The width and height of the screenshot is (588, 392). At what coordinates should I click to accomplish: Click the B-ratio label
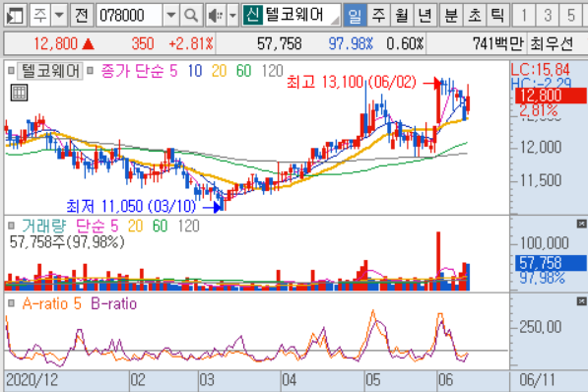coord(114,303)
